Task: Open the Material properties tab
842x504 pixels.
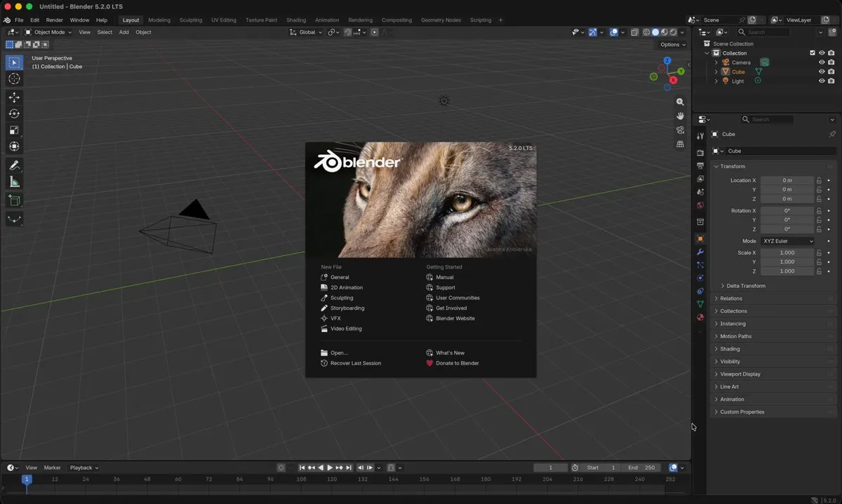Action: tap(700, 317)
